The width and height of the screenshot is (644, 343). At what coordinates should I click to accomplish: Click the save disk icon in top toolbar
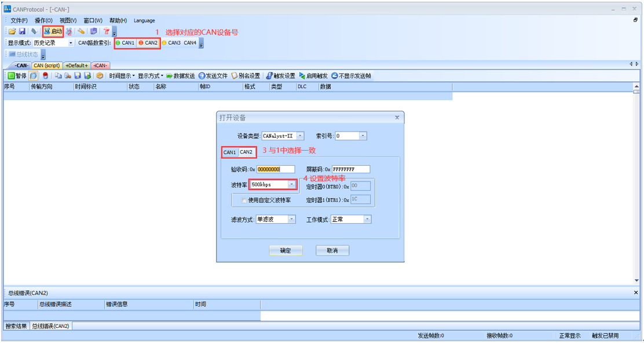tap(22, 31)
